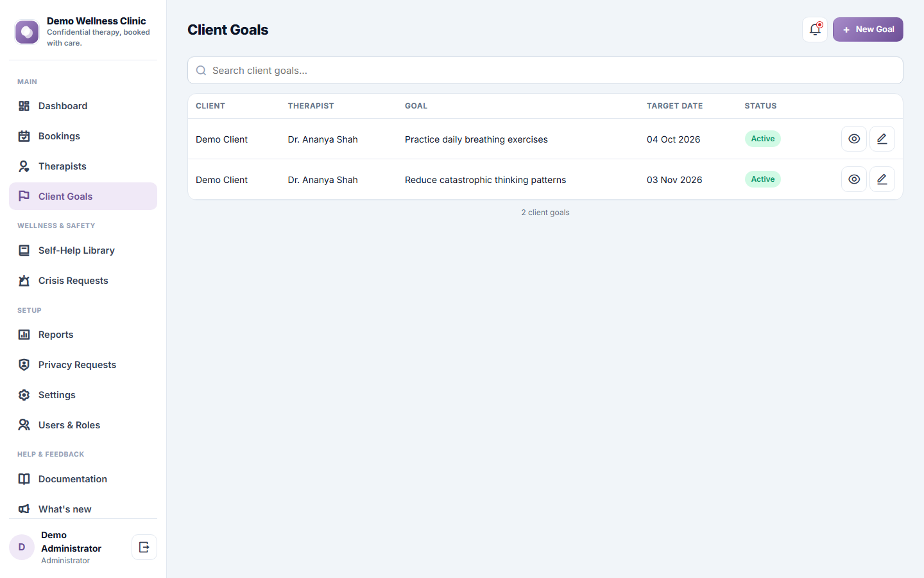Screen dimensions: 924x578
Task: Click the '04 Oct 2026' target date
Action: tap(673, 139)
